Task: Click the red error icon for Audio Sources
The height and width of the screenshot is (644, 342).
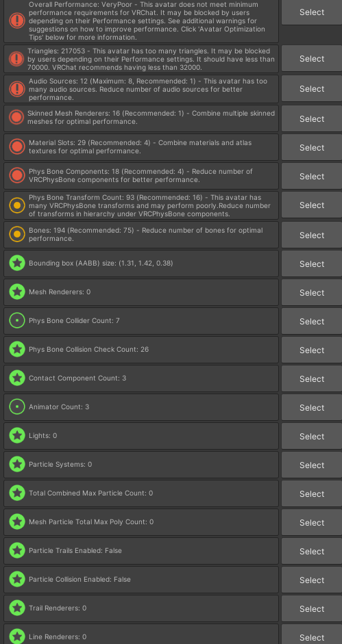Action: (x=17, y=89)
